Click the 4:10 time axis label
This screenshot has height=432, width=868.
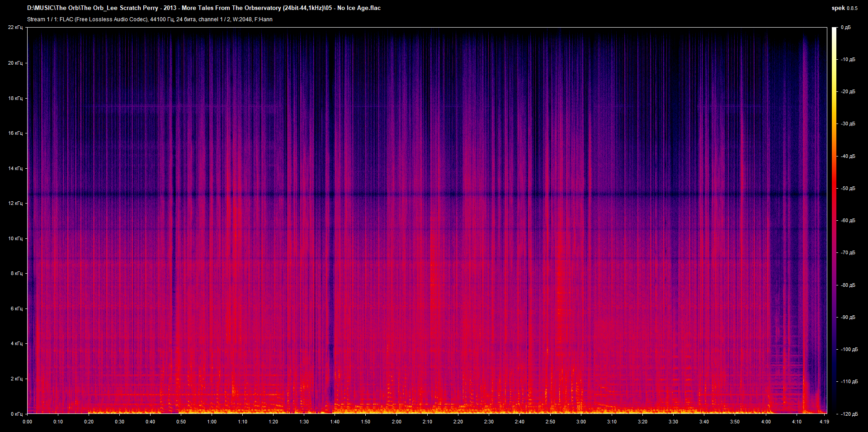[797, 422]
